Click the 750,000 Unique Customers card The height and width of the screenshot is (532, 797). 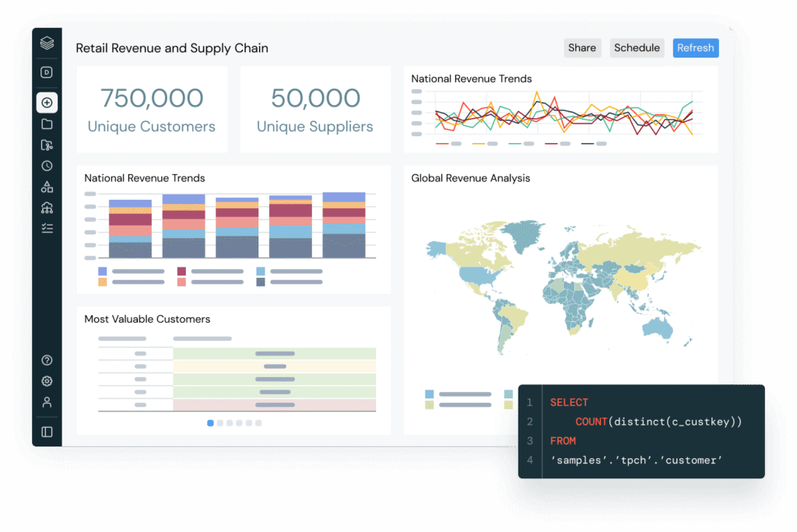[152, 109]
